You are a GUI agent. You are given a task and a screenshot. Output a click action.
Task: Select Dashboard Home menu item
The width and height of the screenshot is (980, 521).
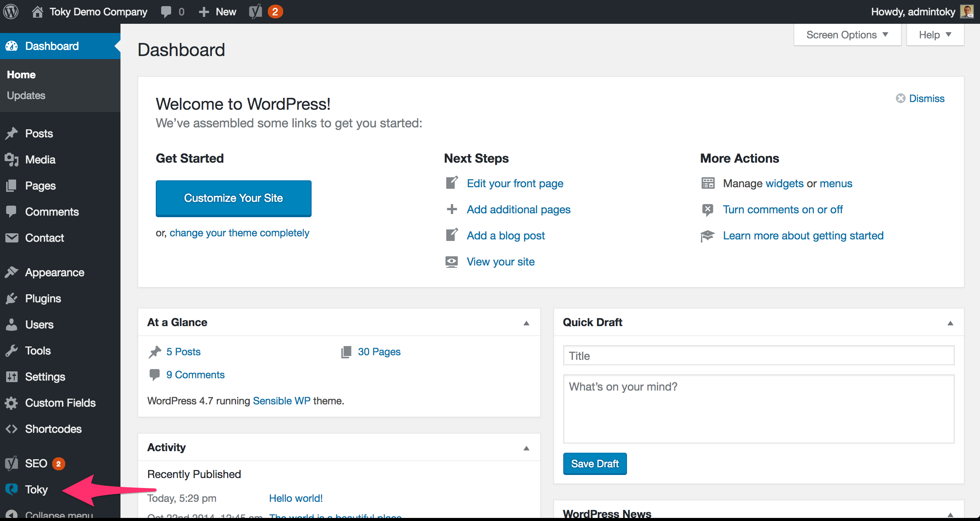[21, 74]
